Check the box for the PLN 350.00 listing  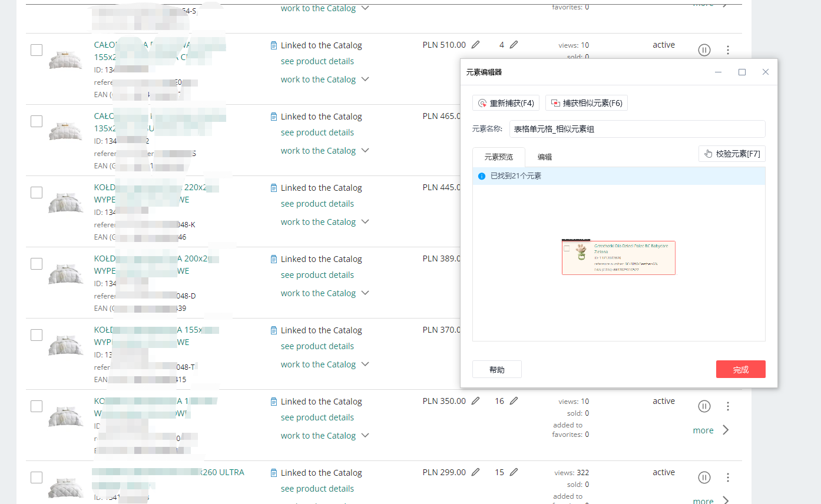[x=37, y=406]
